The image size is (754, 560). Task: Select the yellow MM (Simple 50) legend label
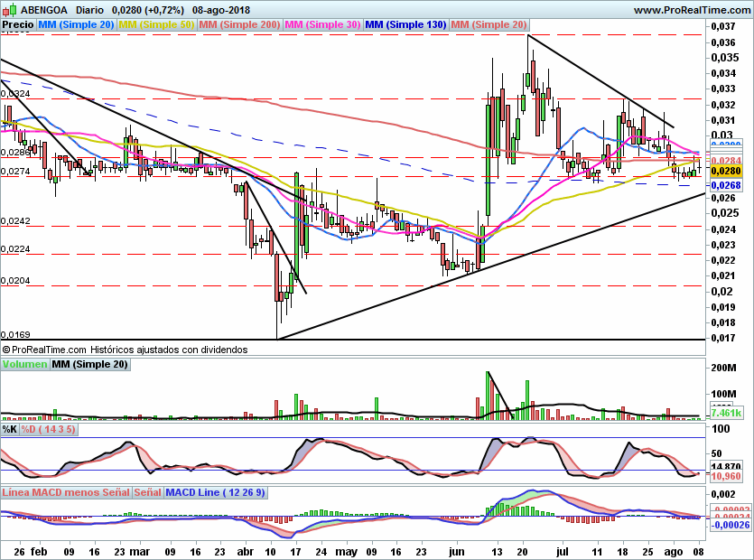click(x=156, y=24)
